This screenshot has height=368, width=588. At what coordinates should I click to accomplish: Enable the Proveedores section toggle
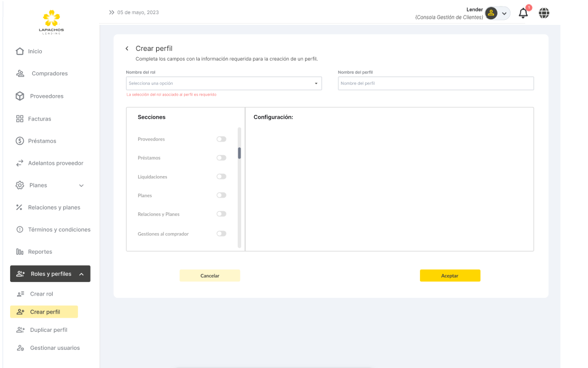pos(221,139)
